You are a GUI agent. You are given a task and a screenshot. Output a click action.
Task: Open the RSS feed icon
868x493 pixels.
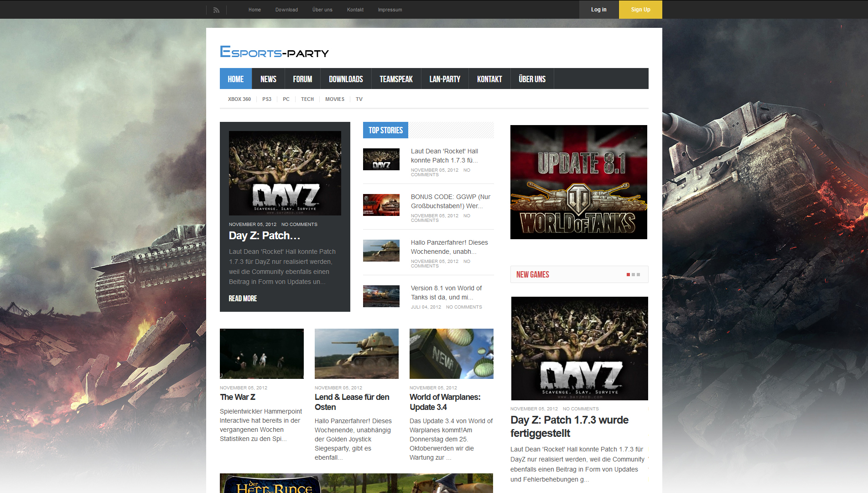216,10
